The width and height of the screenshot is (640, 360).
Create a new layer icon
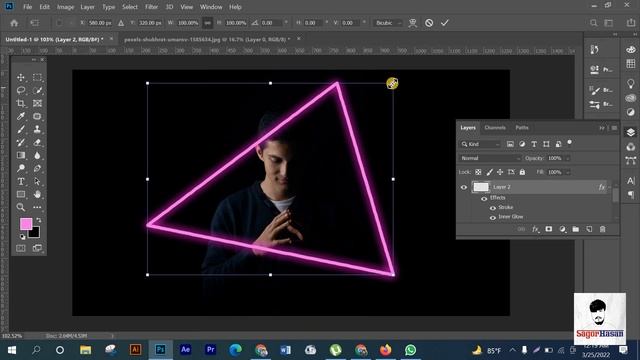[589, 229]
